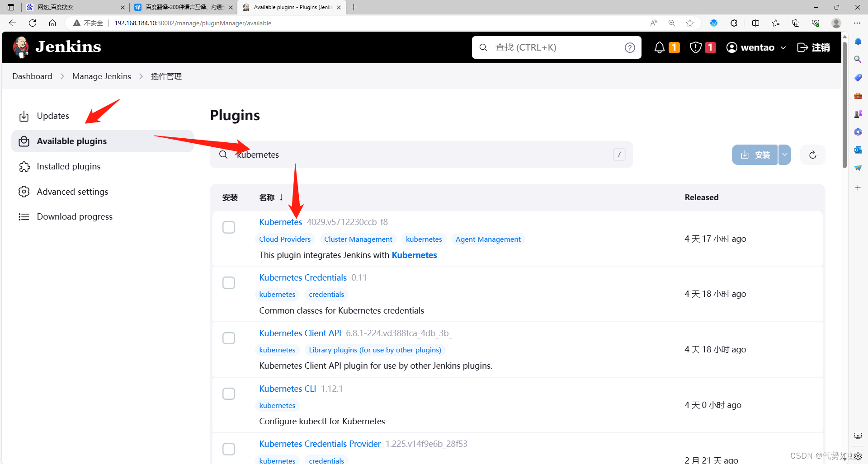Open the notifications bell icon
868x464 pixels.
coord(660,47)
